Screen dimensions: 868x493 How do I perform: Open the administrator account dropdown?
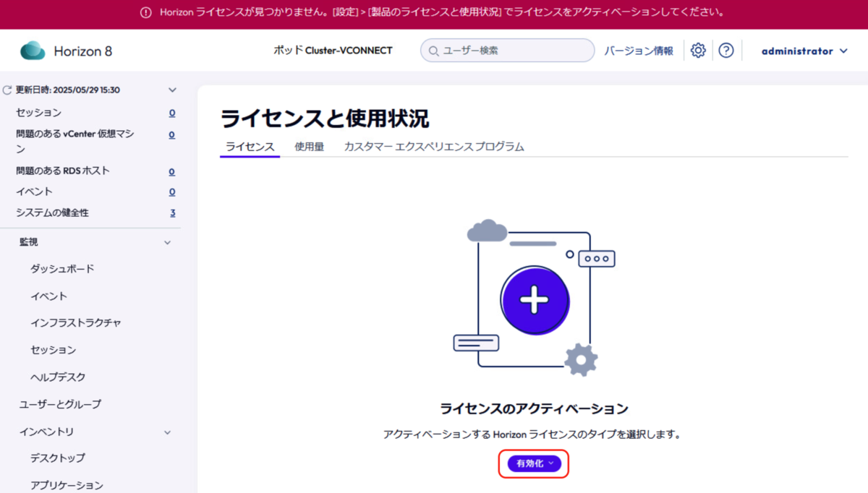click(x=804, y=51)
